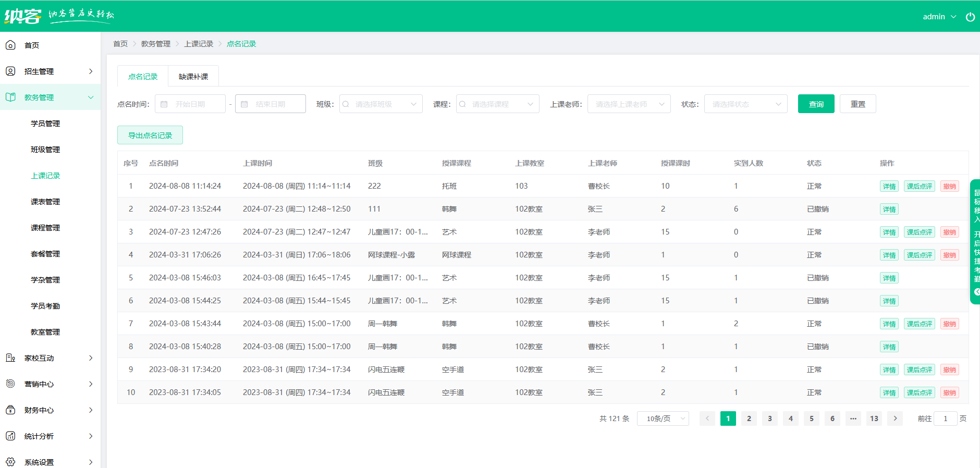Click 详情 for the 2024-03-08 15:40:28 record
This screenshot has height=468, width=980.
click(889, 347)
